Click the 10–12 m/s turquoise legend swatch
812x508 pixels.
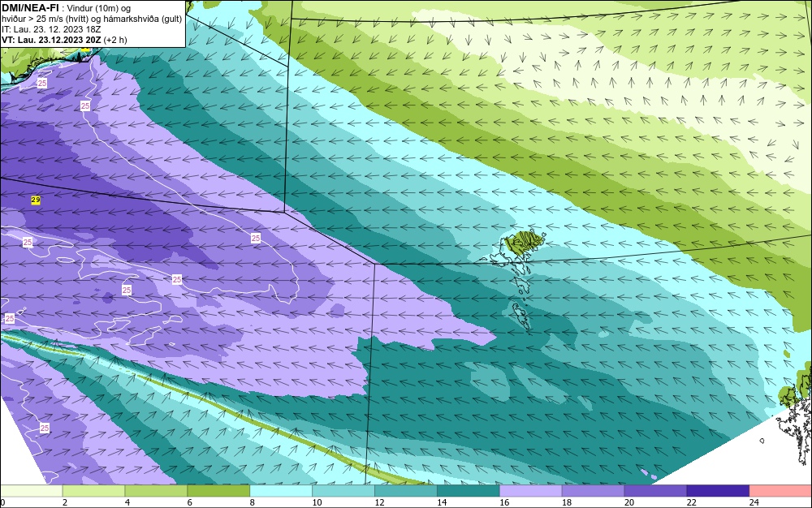click(x=343, y=491)
